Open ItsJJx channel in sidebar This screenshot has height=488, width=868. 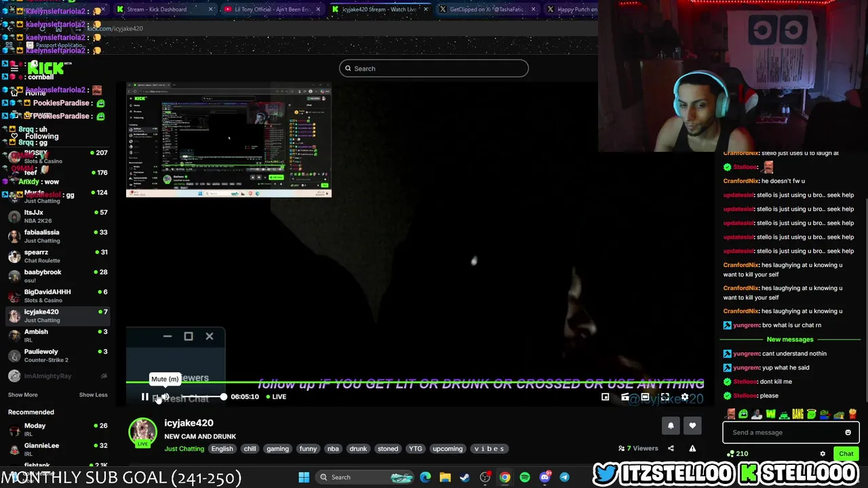point(57,216)
